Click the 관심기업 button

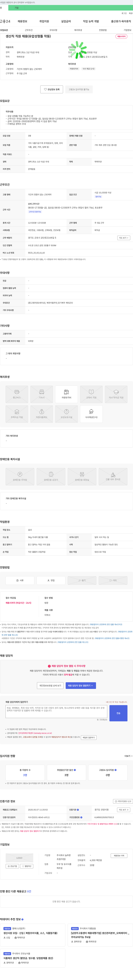tap(12, 866)
